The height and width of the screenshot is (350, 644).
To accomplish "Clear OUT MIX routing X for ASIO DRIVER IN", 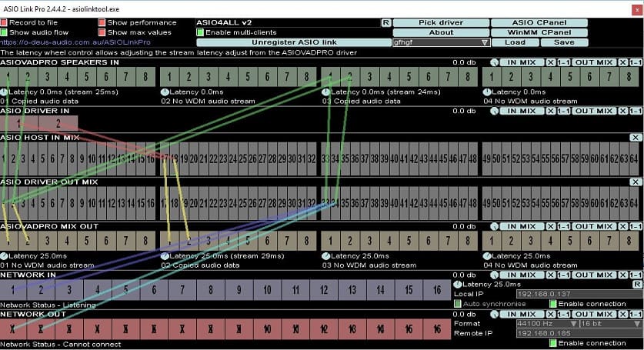I will click(623, 111).
